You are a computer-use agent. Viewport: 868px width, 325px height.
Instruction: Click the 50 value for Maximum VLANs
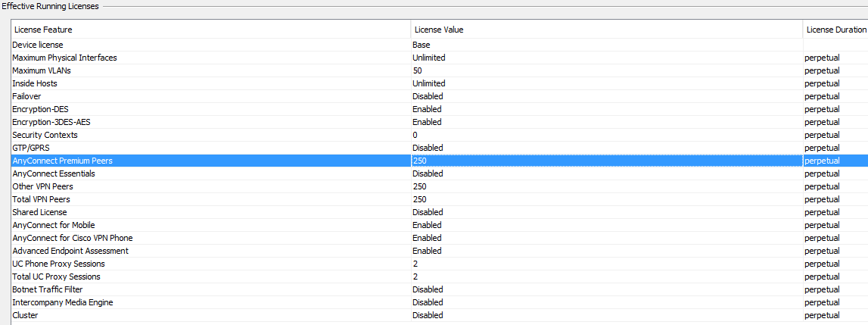click(417, 70)
